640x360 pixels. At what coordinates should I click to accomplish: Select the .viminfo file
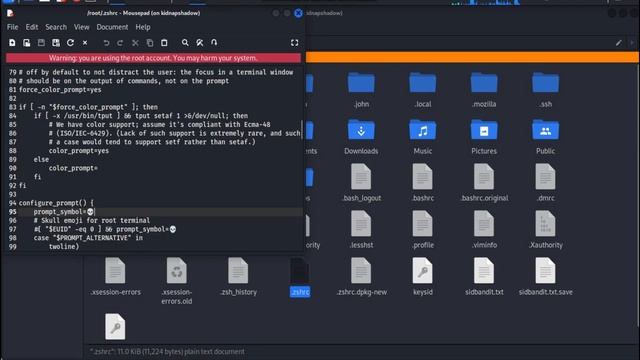tap(484, 230)
